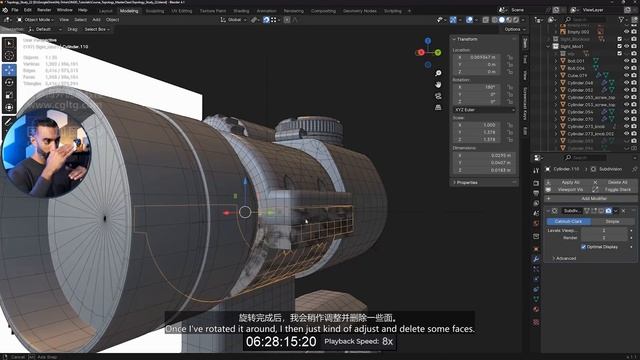Open the Select Box drag dropdown
The width and height of the screenshot is (640, 360).
pyautogui.click(x=96, y=29)
